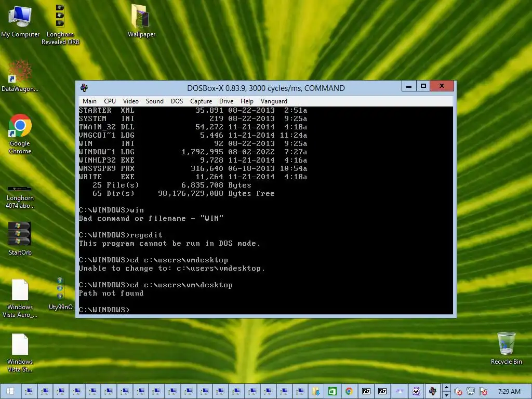Open the Main menu in DOSBox-X

tap(89, 101)
